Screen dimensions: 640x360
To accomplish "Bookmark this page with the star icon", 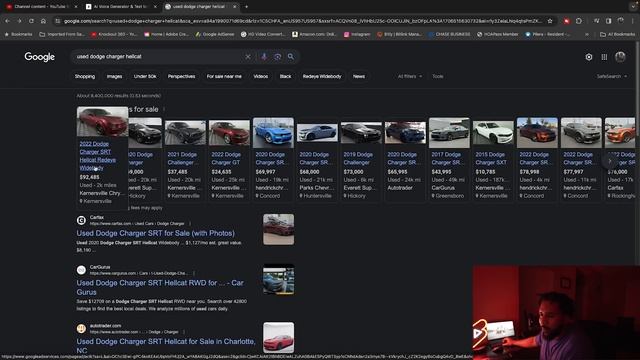I will click(x=550, y=21).
